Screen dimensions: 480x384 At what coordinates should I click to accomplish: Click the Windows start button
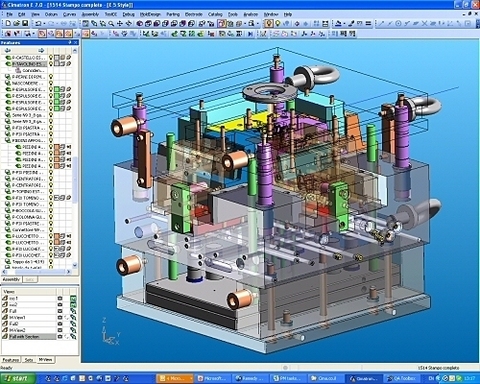coord(18,378)
